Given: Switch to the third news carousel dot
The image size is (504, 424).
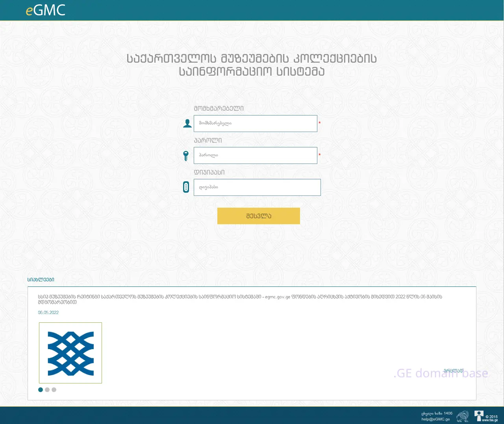Looking at the screenshot, I should tap(54, 390).
